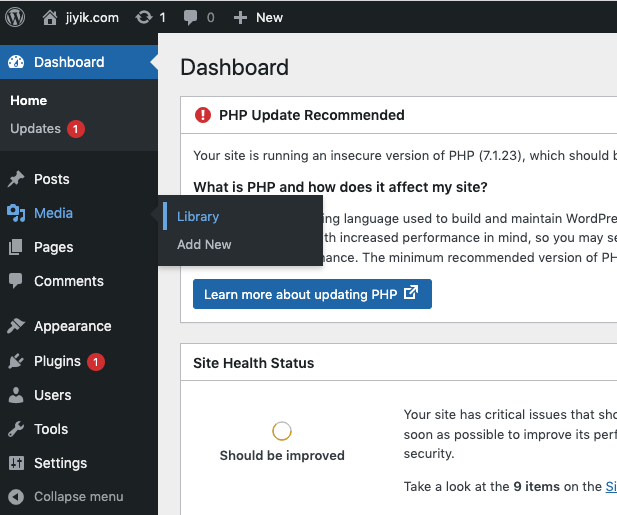Click the red Plugins count badge
The width and height of the screenshot is (617, 515).
pos(96,362)
